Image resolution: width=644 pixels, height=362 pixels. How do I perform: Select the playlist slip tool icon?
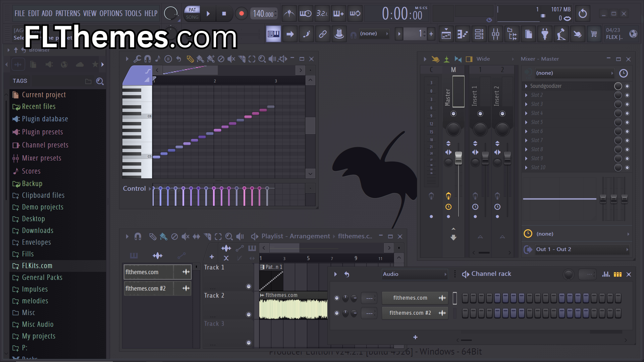[196, 237]
